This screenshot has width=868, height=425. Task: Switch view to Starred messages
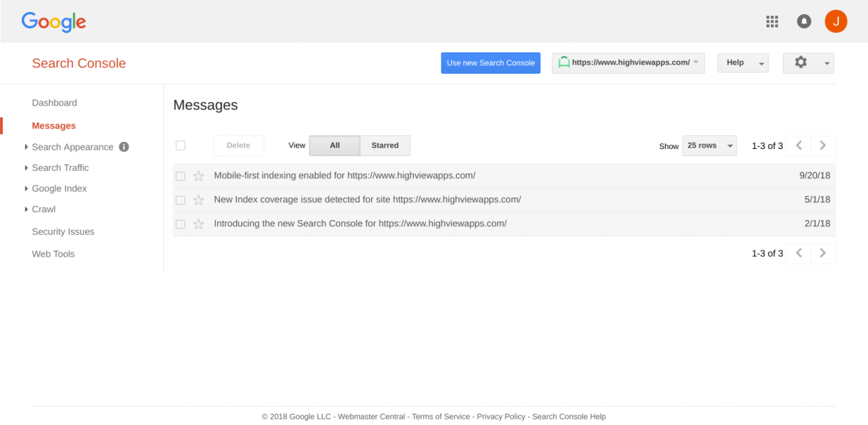click(385, 145)
